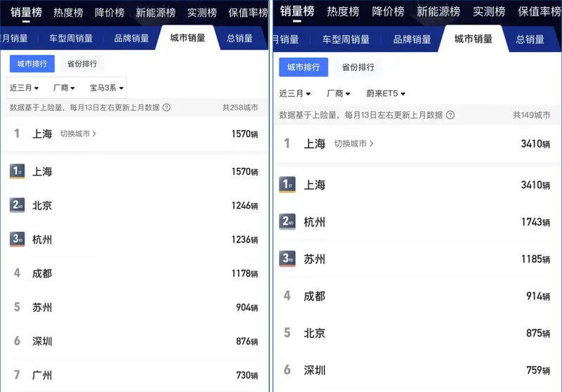Click the 1st place badge beside 上海 3410辆

pos(287,185)
